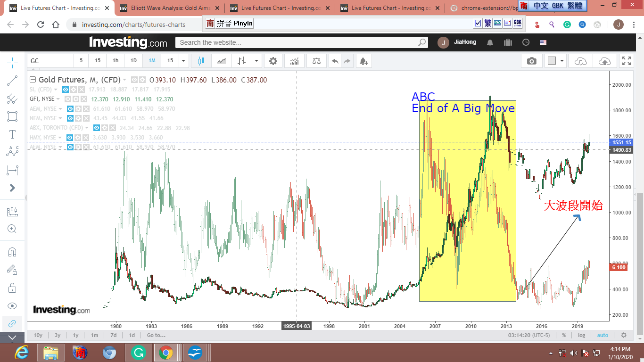The image size is (644, 362).
Task: Click the 10y date range button
Action: (x=38, y=335)
